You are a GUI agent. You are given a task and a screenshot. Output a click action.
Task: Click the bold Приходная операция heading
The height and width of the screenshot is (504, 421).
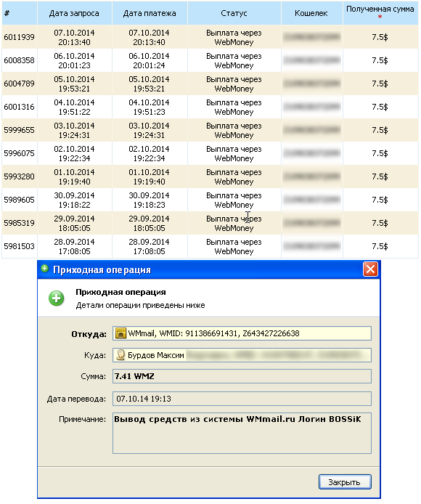(x=120, y=292)
